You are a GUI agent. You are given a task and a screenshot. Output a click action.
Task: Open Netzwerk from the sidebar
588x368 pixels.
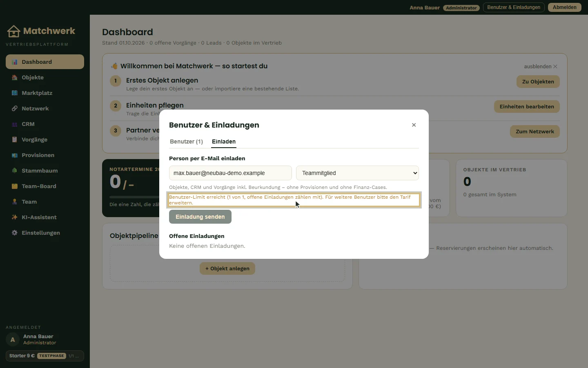click(45, 109)
